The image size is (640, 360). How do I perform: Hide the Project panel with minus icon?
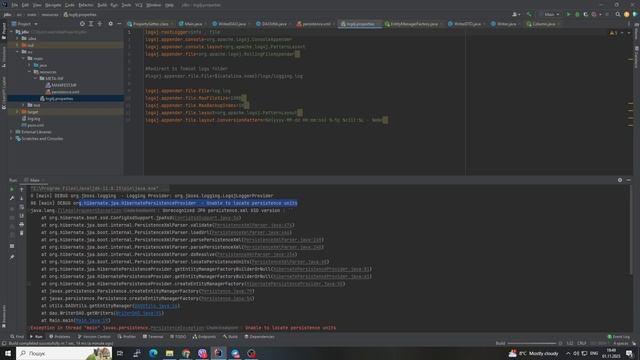point(119,24)
